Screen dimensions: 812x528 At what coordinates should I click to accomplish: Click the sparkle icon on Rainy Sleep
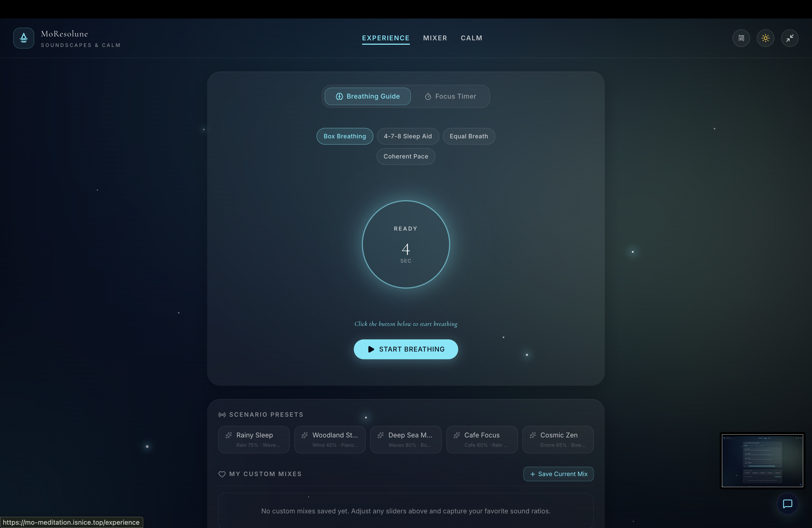(229, 435)
